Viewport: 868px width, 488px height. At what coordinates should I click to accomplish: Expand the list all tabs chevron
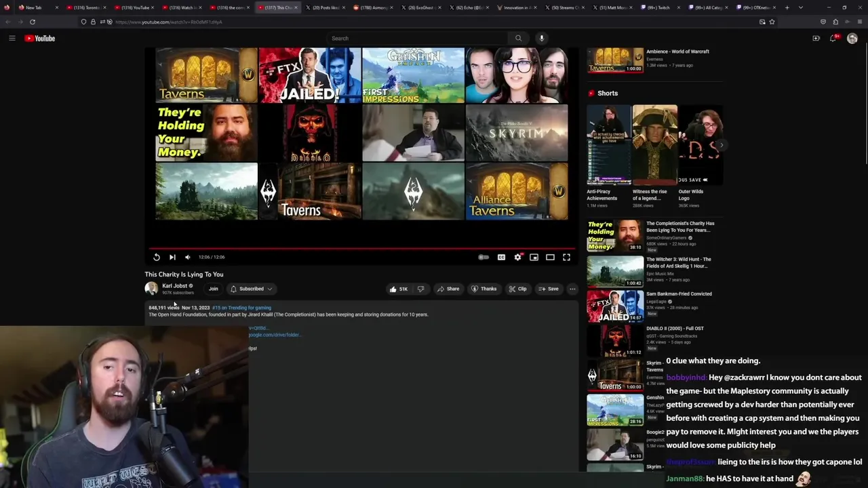[800, 7]
